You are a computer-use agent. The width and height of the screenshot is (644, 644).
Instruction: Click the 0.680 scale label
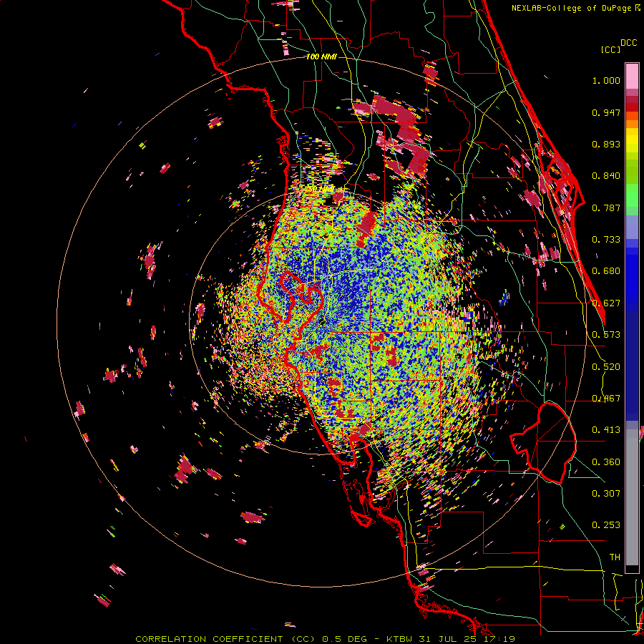coord(606,271)
